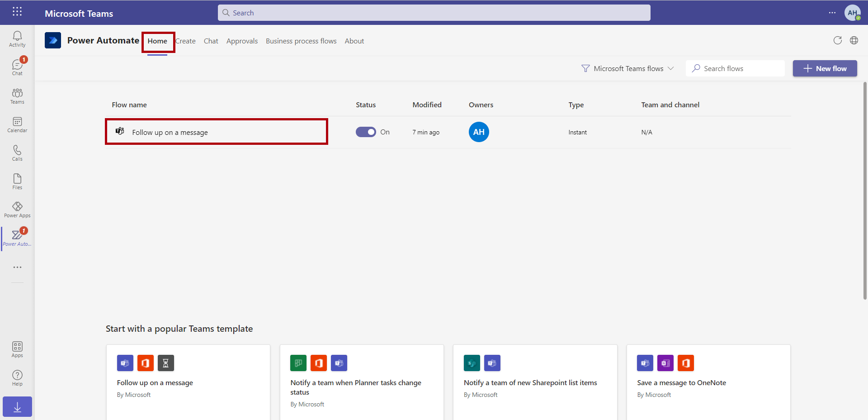Screen dimensions: 868x420
Task: Click the Flow name column header
Action: coord(129,105)
